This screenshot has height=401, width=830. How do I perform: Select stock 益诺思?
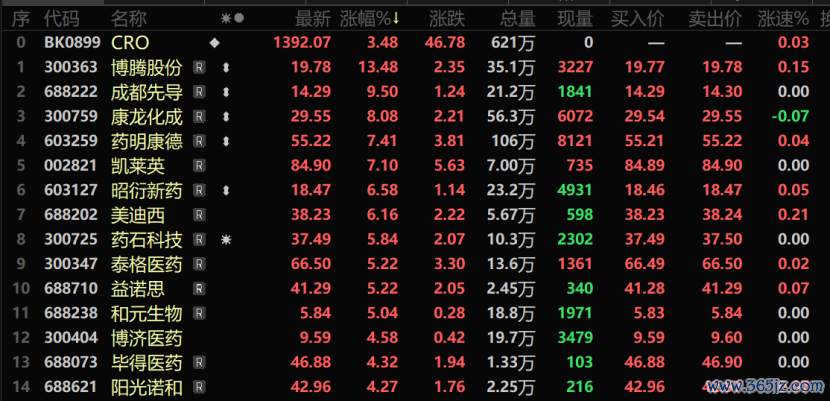(x=138, y=288)
